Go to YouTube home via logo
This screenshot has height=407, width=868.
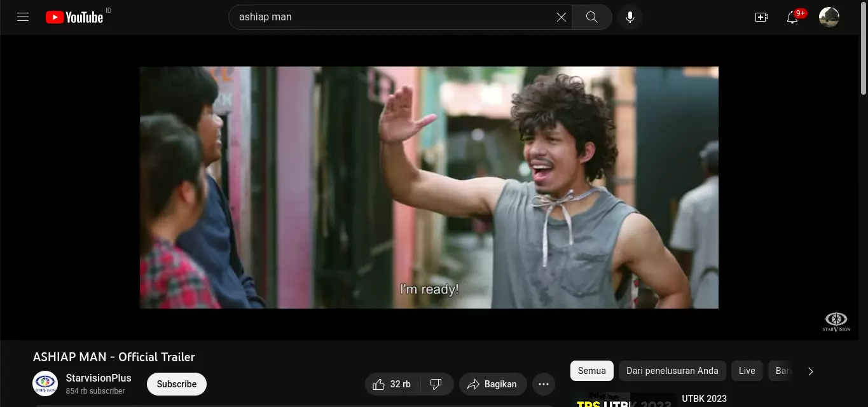click(x=74, y=17)
